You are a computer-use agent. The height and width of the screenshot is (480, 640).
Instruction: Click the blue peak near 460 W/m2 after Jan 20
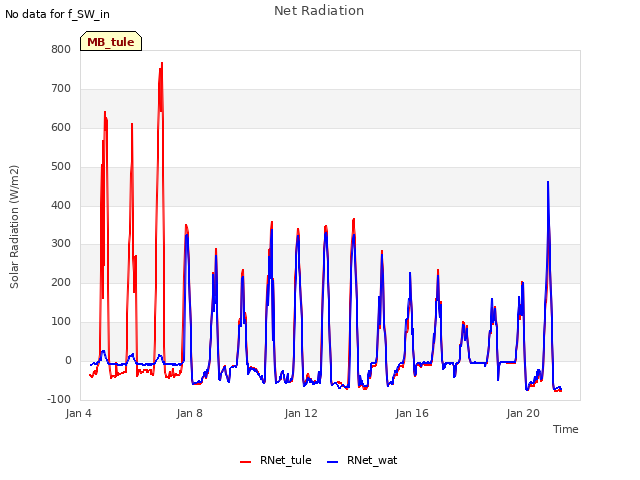pyautogui.click(x=548, y=182)
